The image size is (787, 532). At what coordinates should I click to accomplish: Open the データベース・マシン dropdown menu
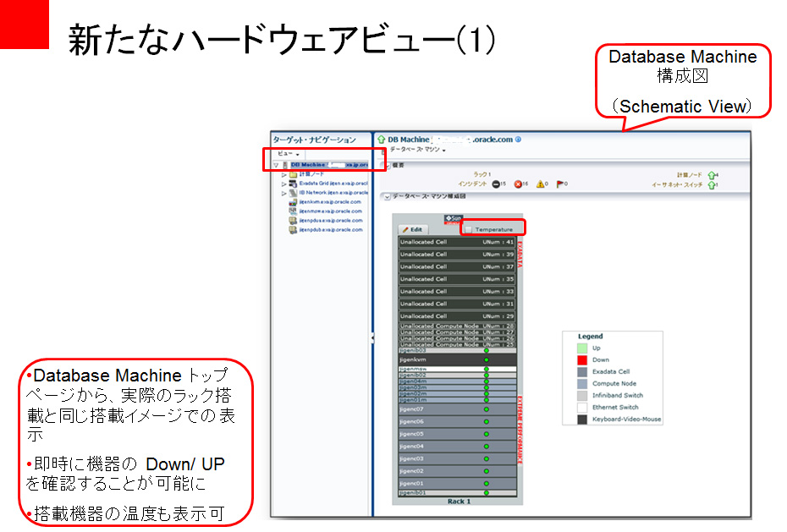pos(417,150)
